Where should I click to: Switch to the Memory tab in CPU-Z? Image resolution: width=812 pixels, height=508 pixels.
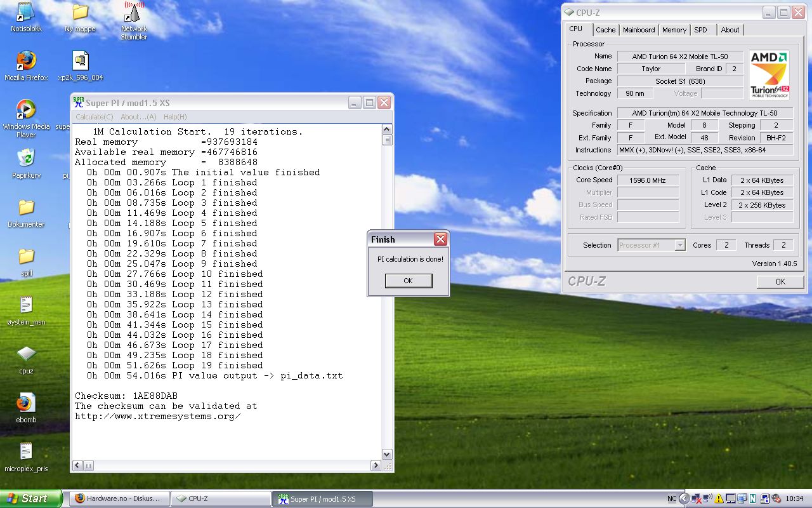tap(674, 30)
